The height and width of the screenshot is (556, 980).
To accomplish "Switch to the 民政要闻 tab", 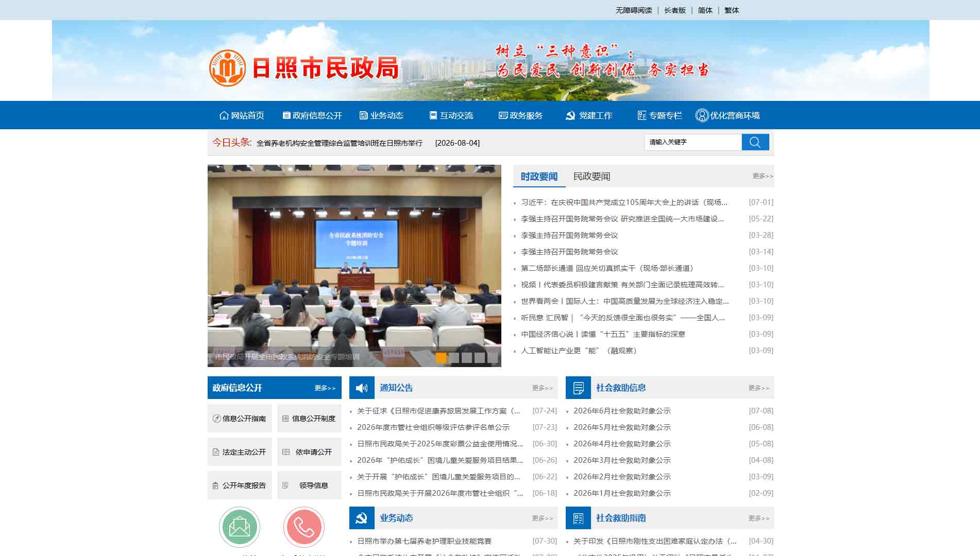I will click(592, 177).
